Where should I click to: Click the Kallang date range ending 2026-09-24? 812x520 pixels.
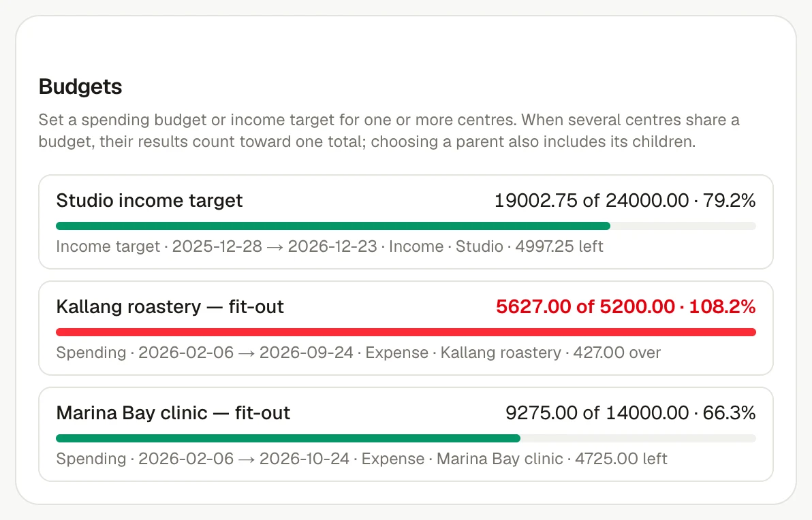(x=246, y=353)
